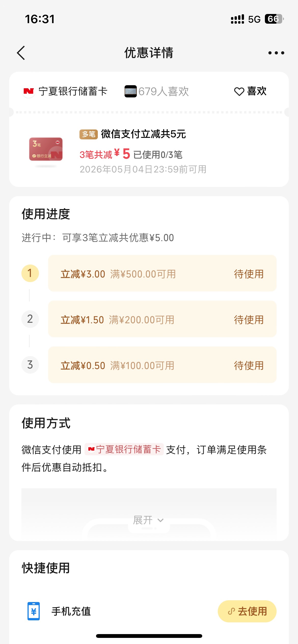This screenshot has width=298, height=644.
Task: Expand usage instructions with 展开
Action: pyautogui.click(x=143, y=520)
